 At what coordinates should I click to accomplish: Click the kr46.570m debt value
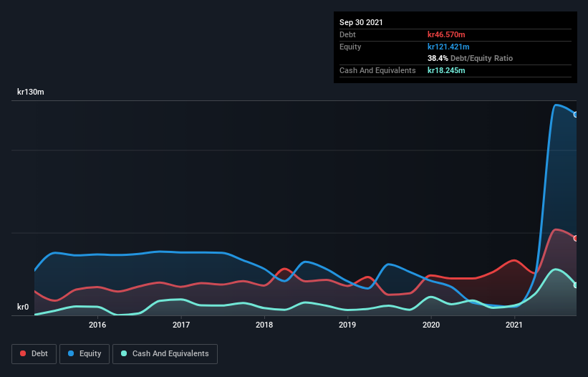coord(446,34)
